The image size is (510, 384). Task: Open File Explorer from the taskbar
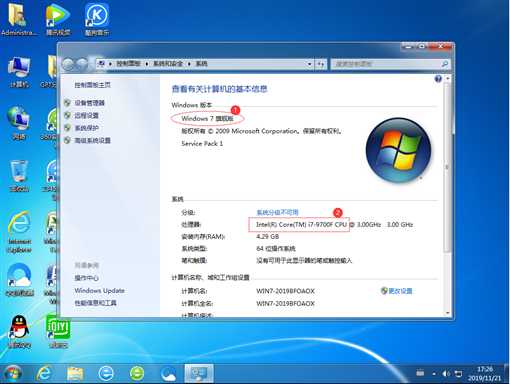(75, 374)
